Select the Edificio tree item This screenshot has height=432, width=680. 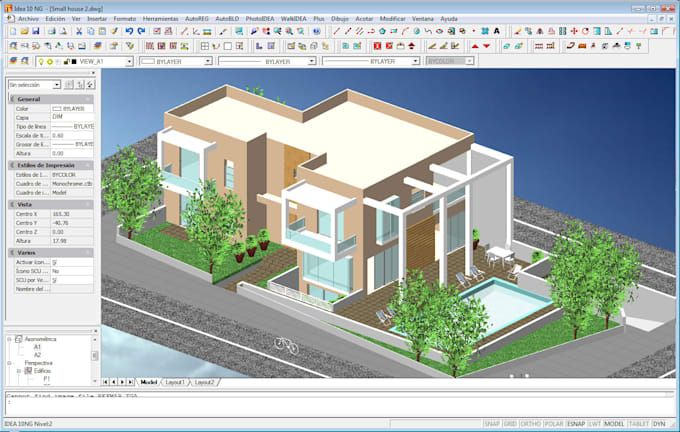[x=42, y=371]
